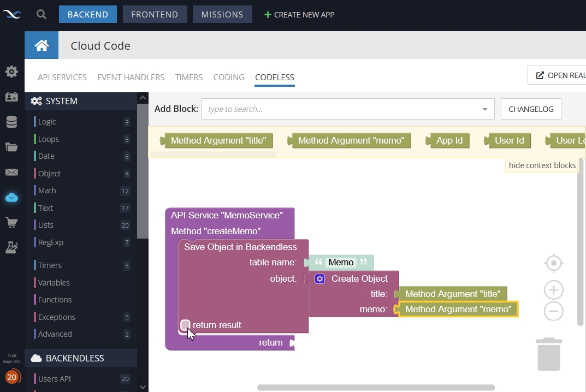Click the context blocks horizontal scrollbar
This screenshot has height=392, width=586.
pos(214,155)
